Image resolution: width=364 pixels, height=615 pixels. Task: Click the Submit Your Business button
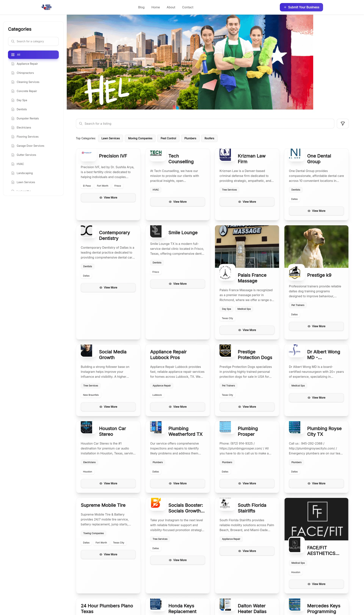click(301, 7)
